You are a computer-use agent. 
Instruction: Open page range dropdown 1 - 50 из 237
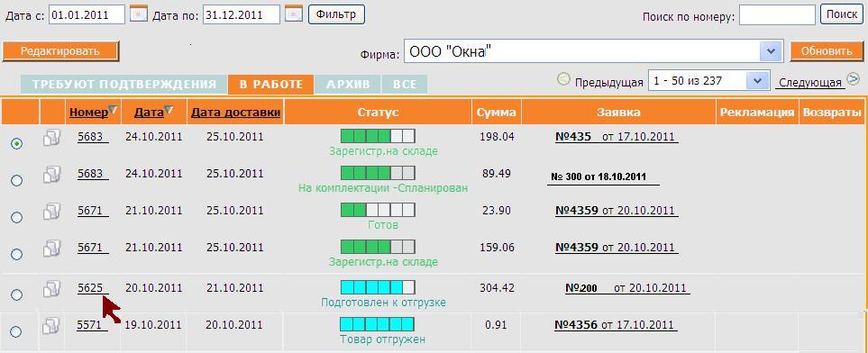[756, 81]
